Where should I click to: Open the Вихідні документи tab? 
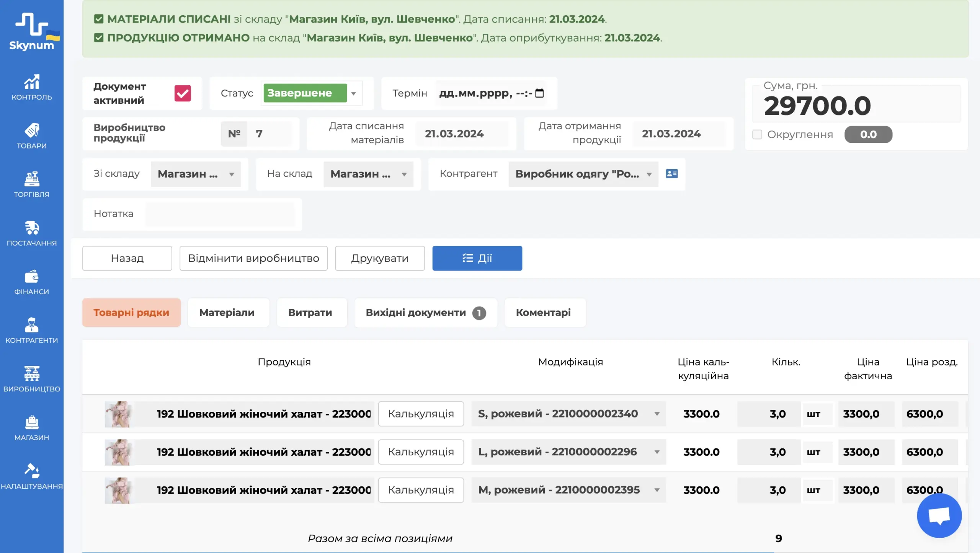(425, 313)
